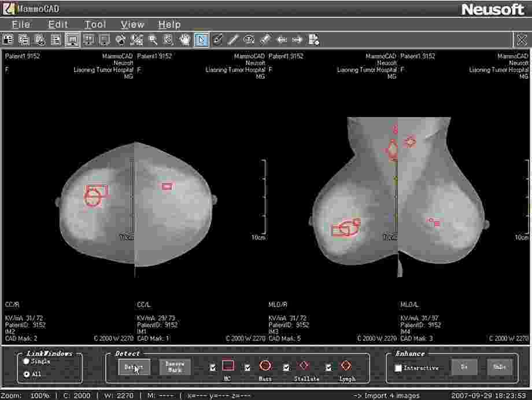This screenshot has height=400, width=532.
Task: Click the right arrow next icon
Action: (x=297, y=40)
